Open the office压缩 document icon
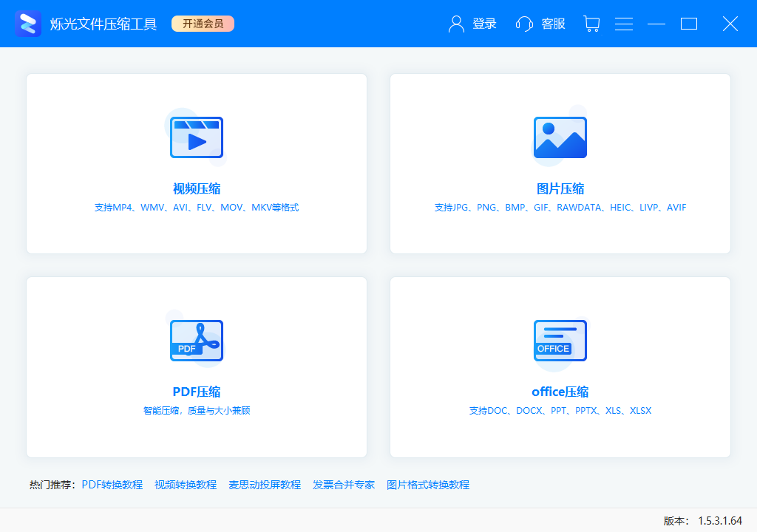Viewport: 757px width, 532px height. (560, 341)
